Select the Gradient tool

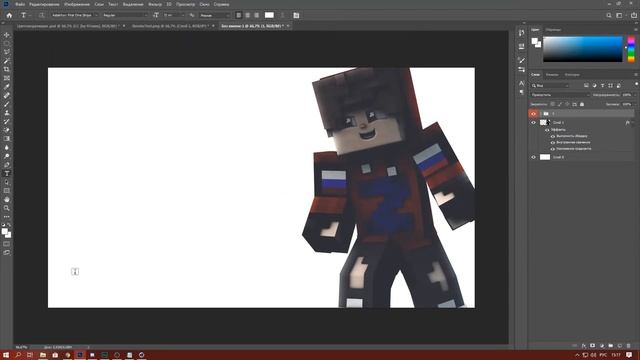click(x=7, y=138)
